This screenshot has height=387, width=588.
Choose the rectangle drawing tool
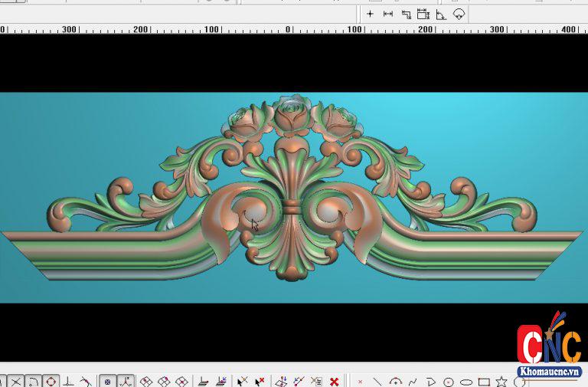(x=484, y=381)
